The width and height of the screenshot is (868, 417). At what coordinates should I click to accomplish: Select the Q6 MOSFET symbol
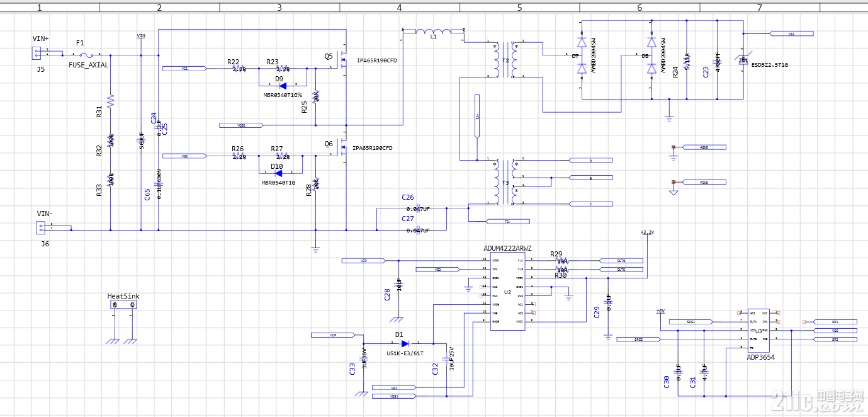point(342,149)
